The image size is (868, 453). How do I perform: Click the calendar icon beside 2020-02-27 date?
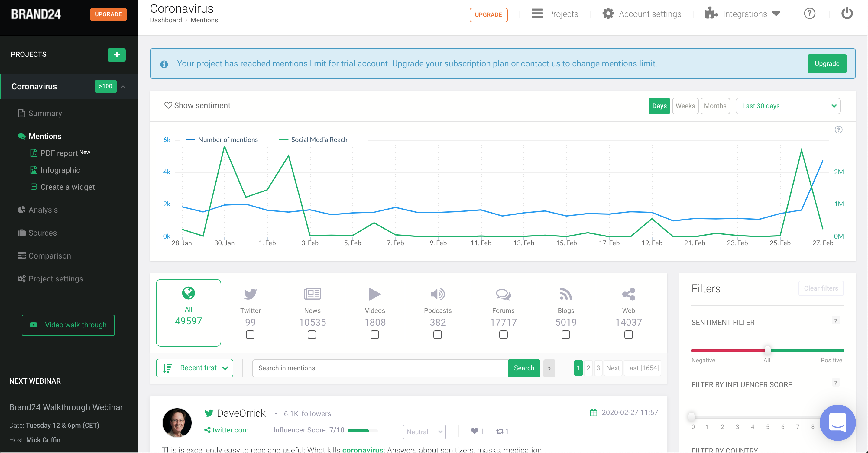tap(593, 413)
